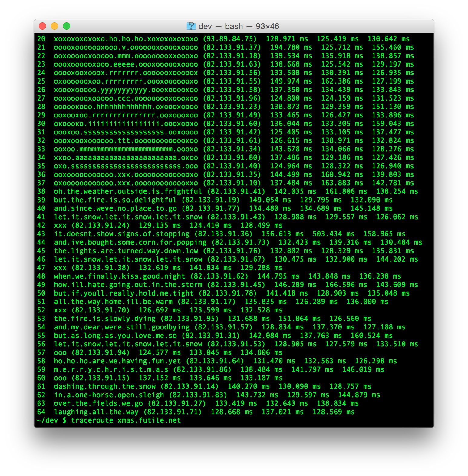Click hop 20 hostname 'xoxoxoxoxoxo.ho.ho.ho.xoxoxoxoxoxo'
Viewport: 468px width, 476px height.
(x=126, y=39)
